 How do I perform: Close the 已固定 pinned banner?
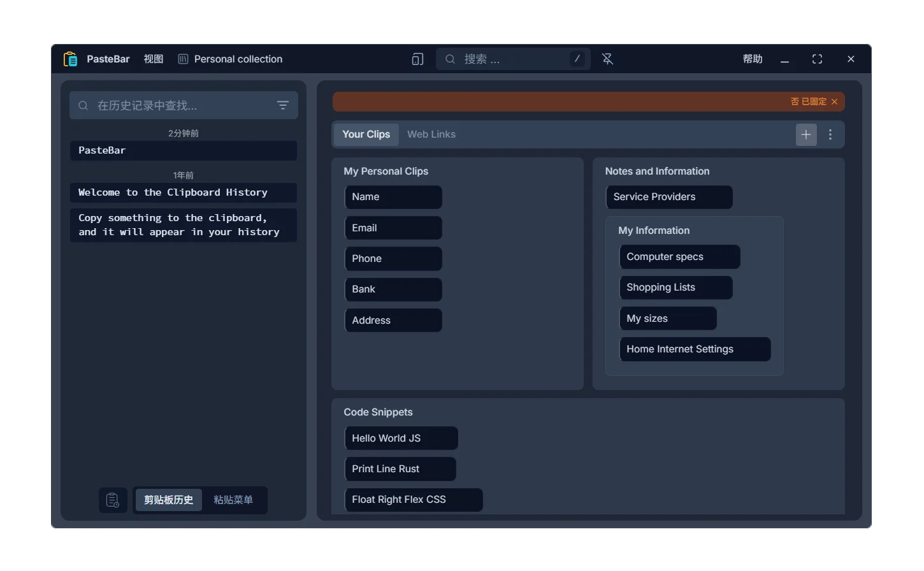[x=835, y=102]
